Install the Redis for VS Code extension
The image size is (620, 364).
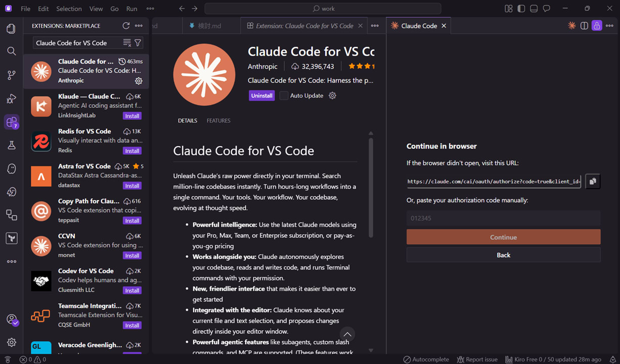click(132, 151)
